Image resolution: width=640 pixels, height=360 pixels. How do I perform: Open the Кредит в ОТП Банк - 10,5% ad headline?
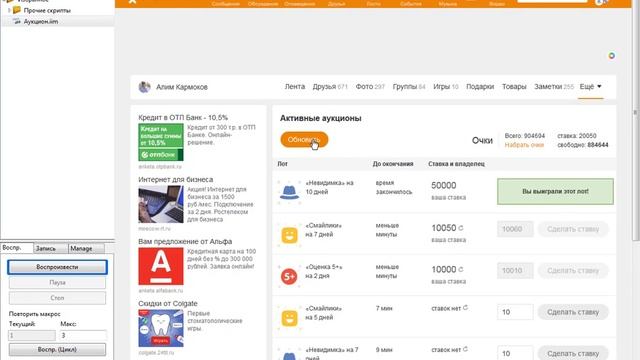pos(183,118)
